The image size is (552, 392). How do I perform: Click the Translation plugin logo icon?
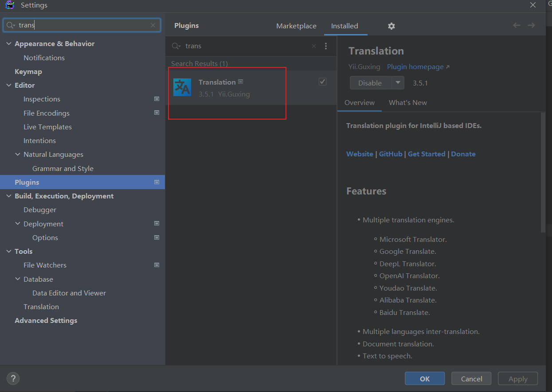pyautogui.click(x=182, y=88)
